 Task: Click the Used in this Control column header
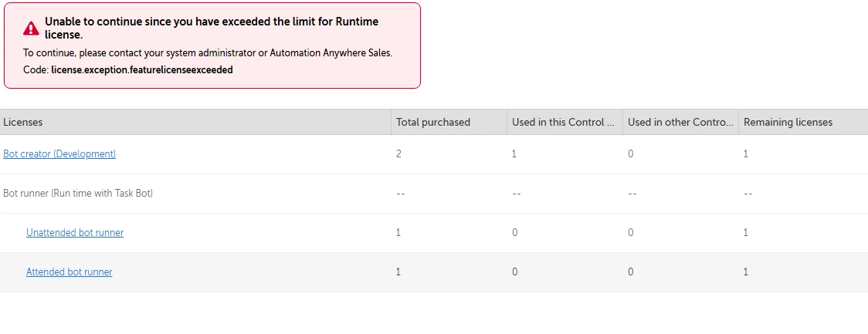pyautogui.click(x=564, y=122)
